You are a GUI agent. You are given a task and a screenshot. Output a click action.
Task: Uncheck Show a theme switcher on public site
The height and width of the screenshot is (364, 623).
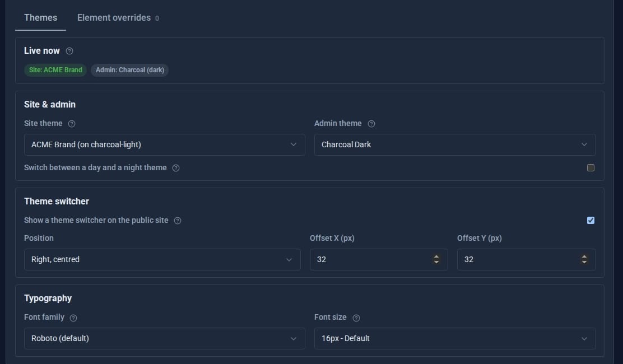591,220
